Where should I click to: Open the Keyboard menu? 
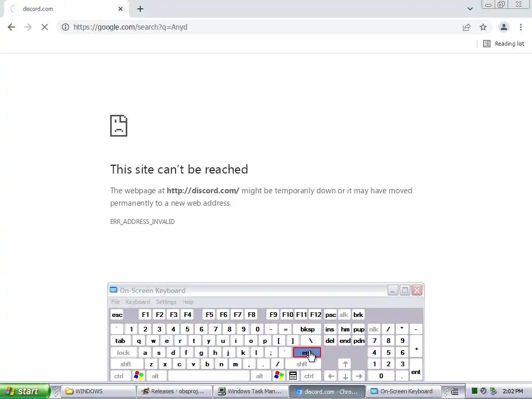137,302
